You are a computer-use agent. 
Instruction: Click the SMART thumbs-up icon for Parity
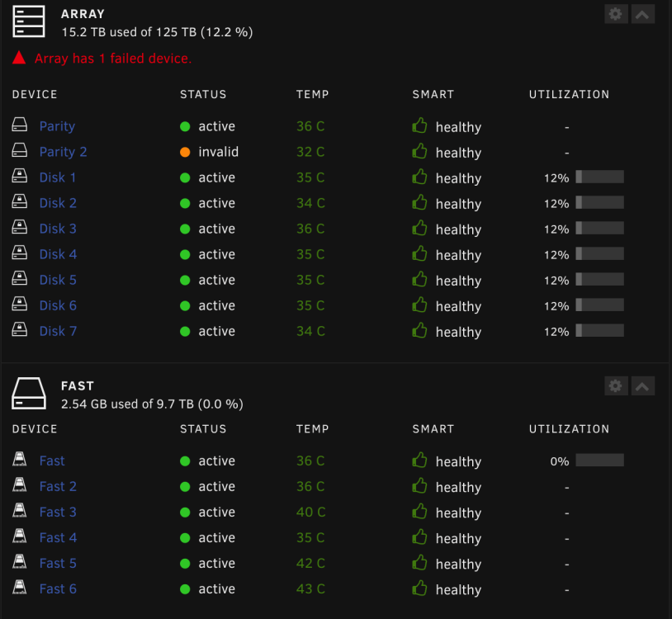pos(419,125)
